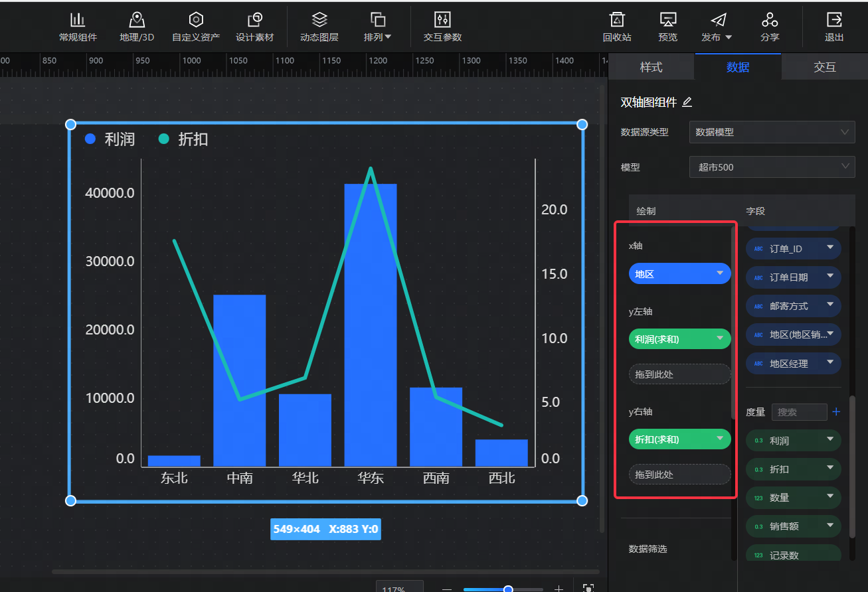Click the 退出 exit icon
Viewport: 868px width, 592px height.
pyautogui.click(x=834, y=20)
